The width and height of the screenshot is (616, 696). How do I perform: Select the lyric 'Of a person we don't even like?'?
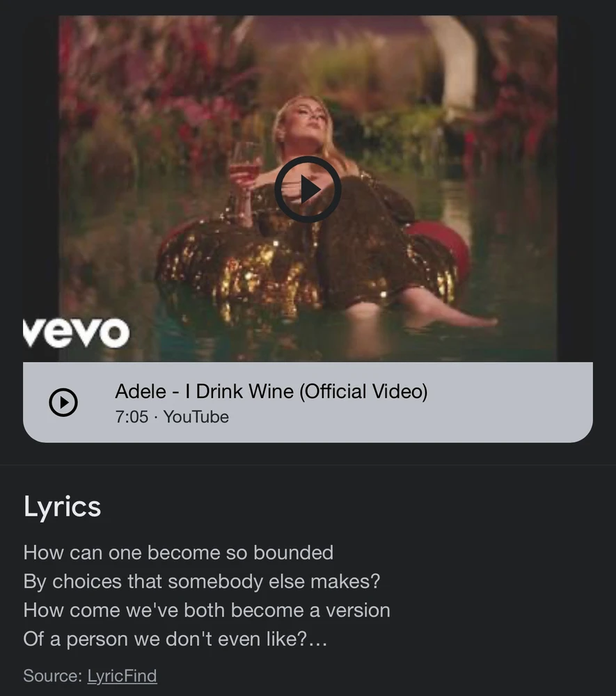point(165,639)
